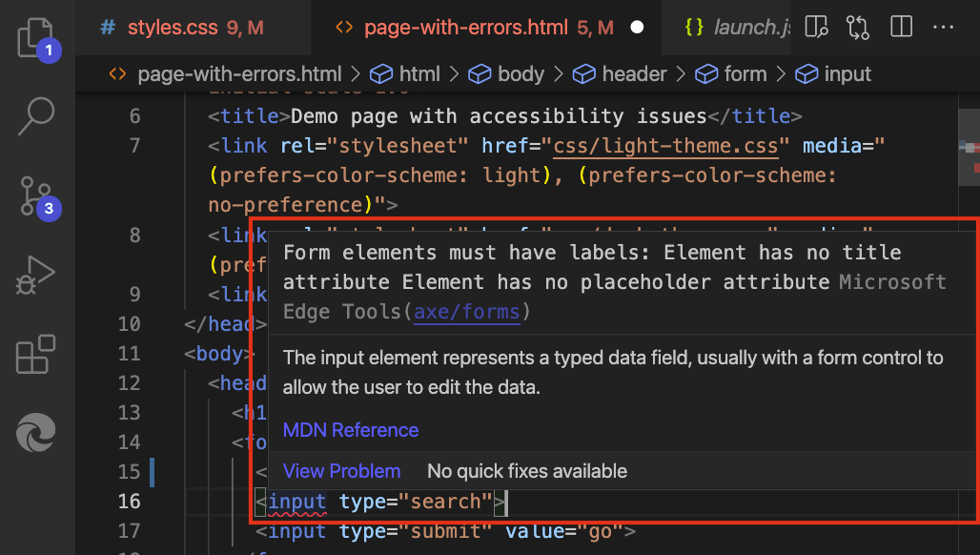The image size is (980, 555).
Task: Open the Explorer view
Action: (35, 38)
